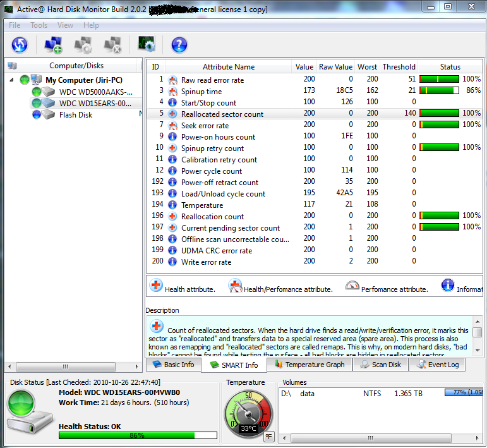Image resolution: width=487 pixels, height=448 pixels.
Task: Click the Health/Perfomance attribute legend icon
Action: pos(235,286)
